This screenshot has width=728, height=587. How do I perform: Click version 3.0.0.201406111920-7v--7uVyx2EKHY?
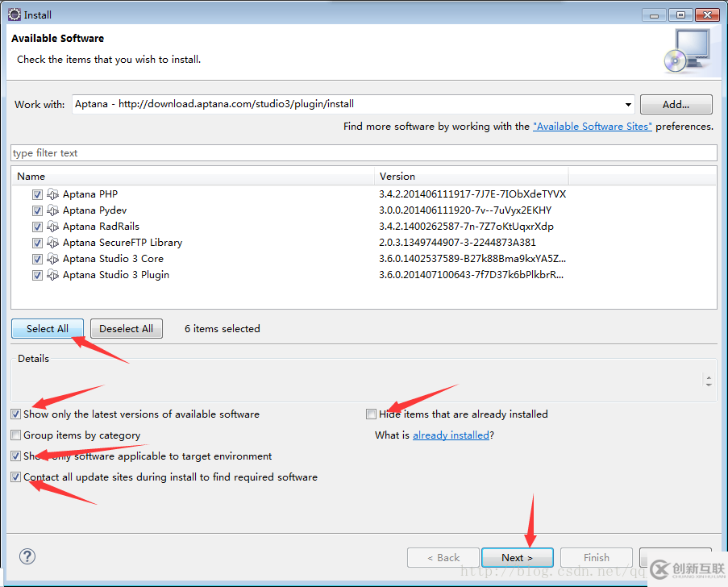465,210
